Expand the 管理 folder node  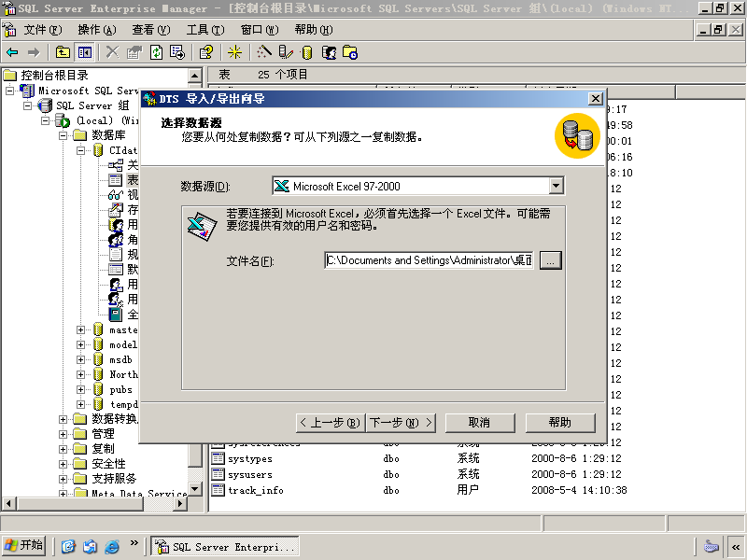(x=63, y=434)
